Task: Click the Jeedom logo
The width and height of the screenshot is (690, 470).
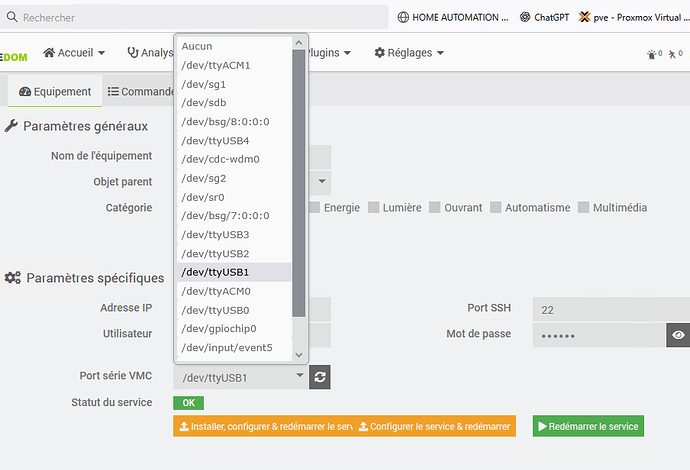Action: click(x=14, y=57)
